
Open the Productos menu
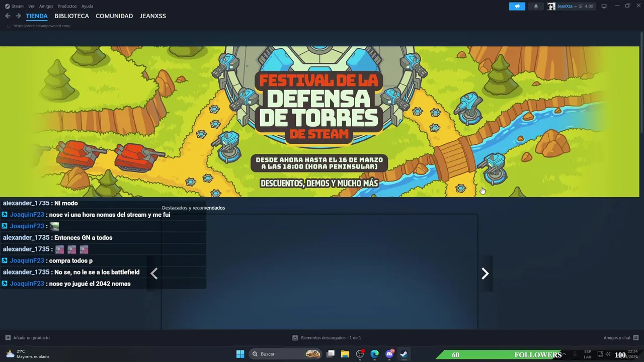(x=67, y=6)
